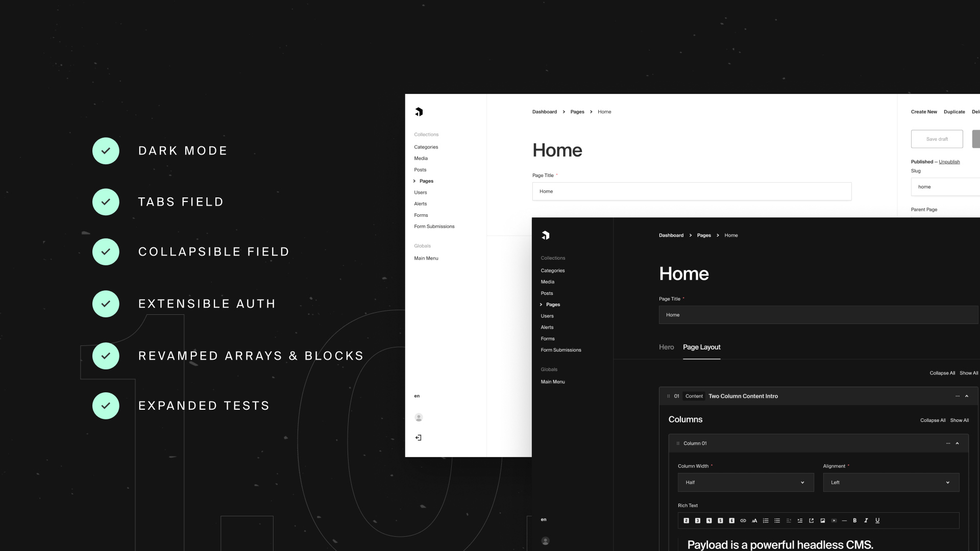
Task: Toggle the dark mode checkmark for Dark Mode feature
Action: (x=105, y=150)
